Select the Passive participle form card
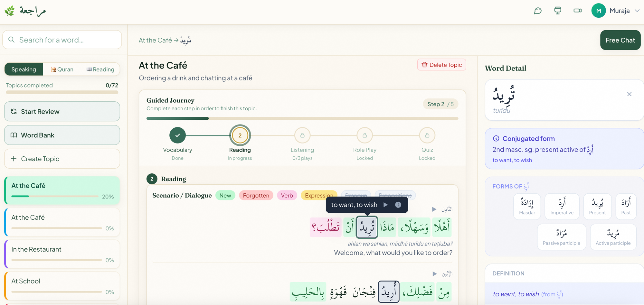 point(562,237)
